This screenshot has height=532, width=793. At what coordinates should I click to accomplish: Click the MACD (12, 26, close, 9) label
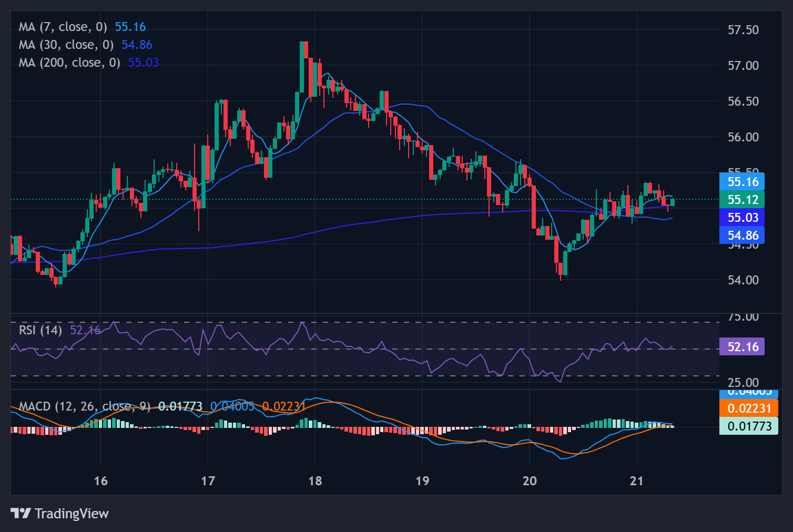(84, 406)
